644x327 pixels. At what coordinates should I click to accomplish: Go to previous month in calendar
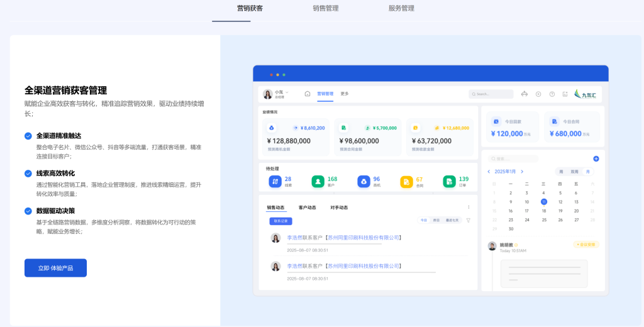pos(489,171)
